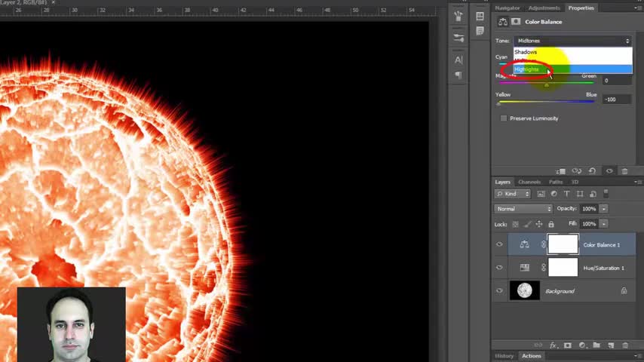Click the Opacity field showing 100%
644x362 pixels.
pos(589,209)
